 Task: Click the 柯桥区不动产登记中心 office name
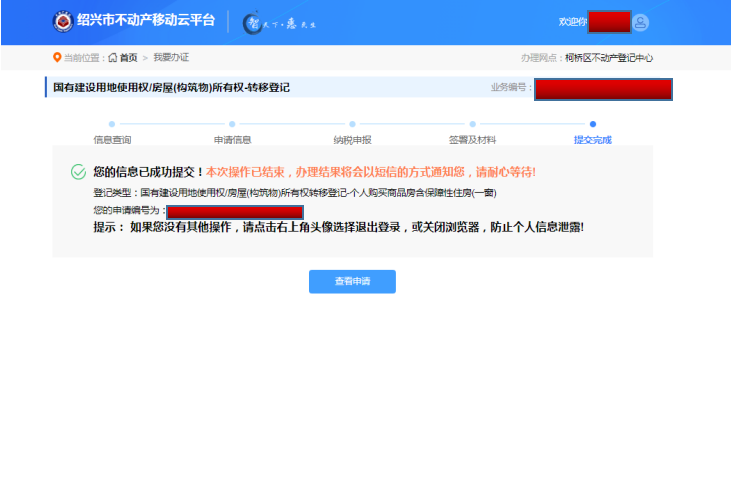[609, 58]
